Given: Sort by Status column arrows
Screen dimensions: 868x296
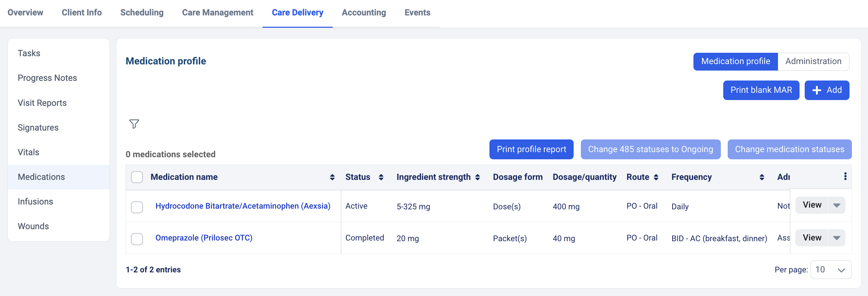Looking at the screenshot, I should click(x=381, y=177).
